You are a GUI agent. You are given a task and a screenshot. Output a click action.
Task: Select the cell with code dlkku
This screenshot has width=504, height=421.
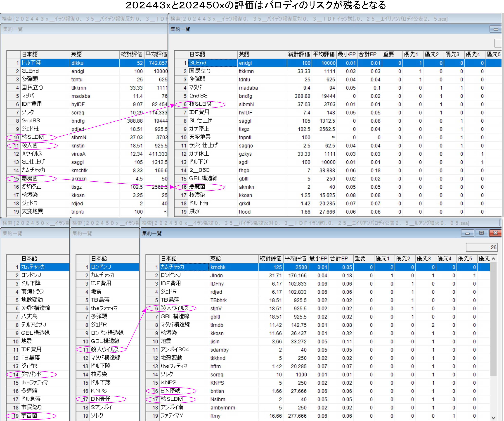pos(94,63)
